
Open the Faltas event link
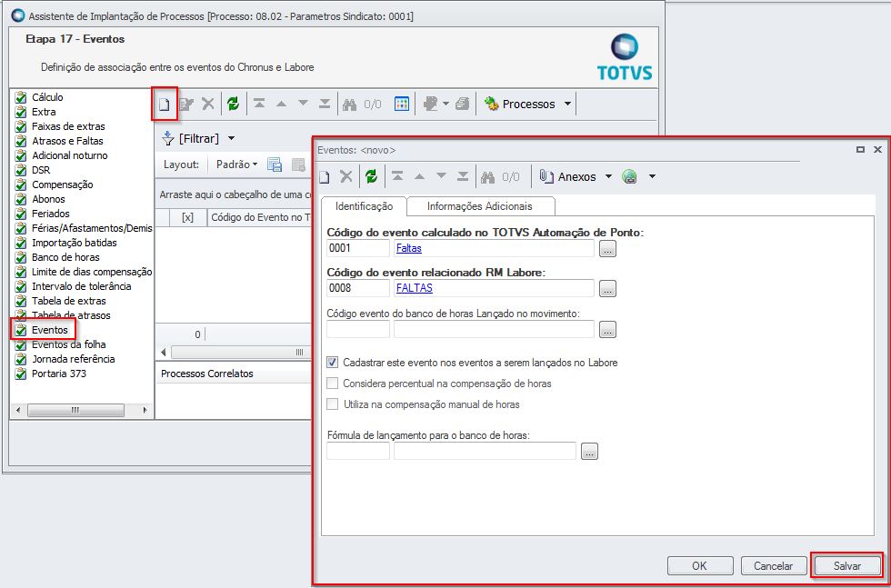[x=409, y=248]
